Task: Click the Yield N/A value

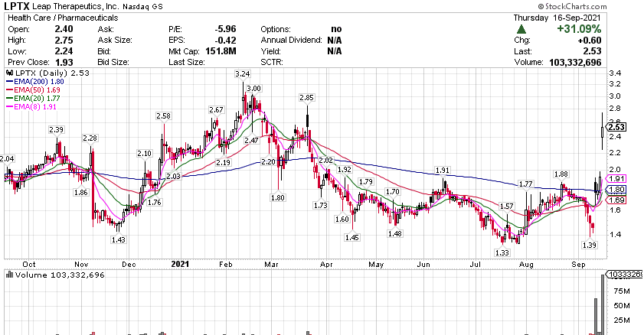Action: coord(335,51)
